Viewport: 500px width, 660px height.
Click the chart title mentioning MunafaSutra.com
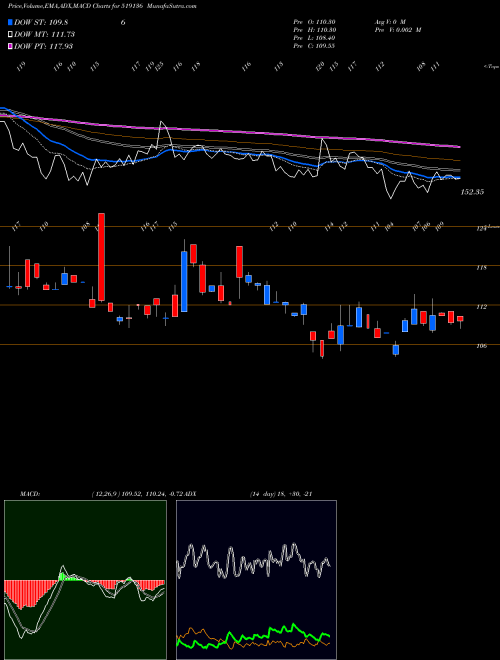pyautogui.click(x=102, y=6)
